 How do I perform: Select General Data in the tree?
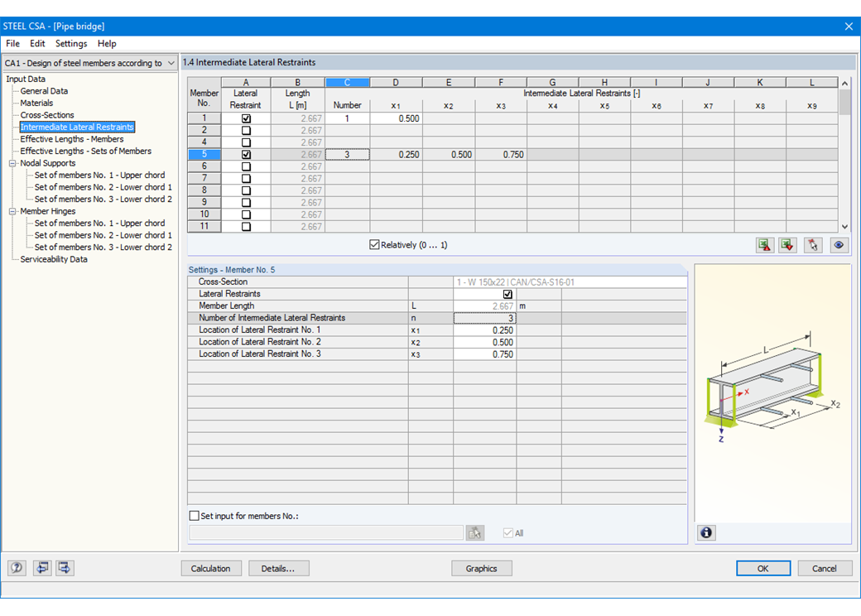tap(44, 91)
